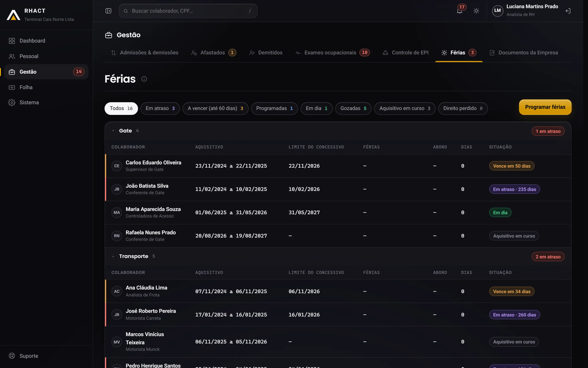Screen dimensions: 588x368
Task: Open the Demitidos tab
Action: [266, 53]
